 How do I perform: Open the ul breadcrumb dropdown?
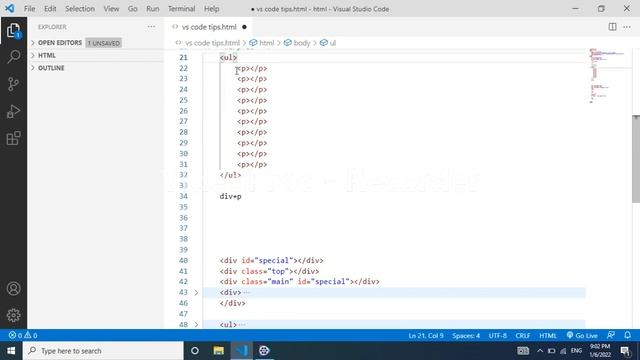point(328,43)
